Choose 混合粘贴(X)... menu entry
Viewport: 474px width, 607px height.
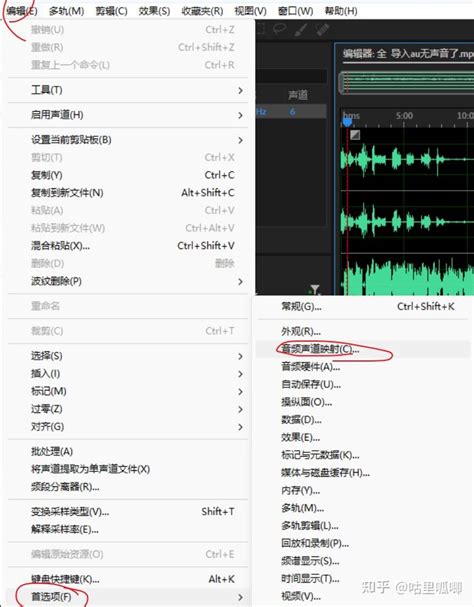[x=128, y=246]
